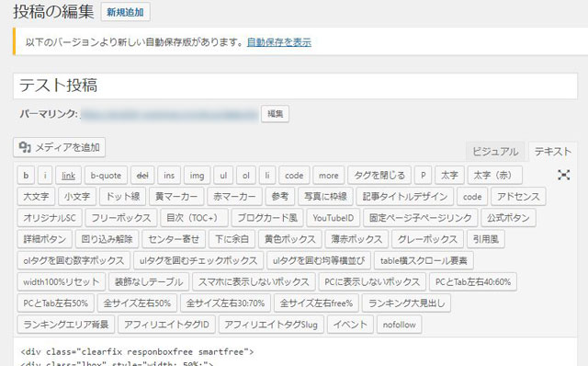Screen dimensions: 588x366
Task: Click the ins quicktag button
Action: [x=169, y=176]
